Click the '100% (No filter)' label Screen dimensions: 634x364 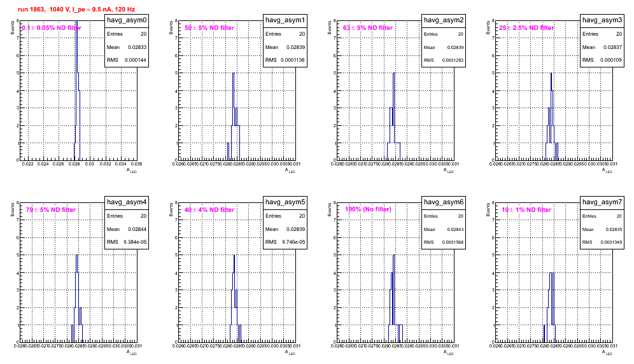pyautogui.click(x=368, y=209)
